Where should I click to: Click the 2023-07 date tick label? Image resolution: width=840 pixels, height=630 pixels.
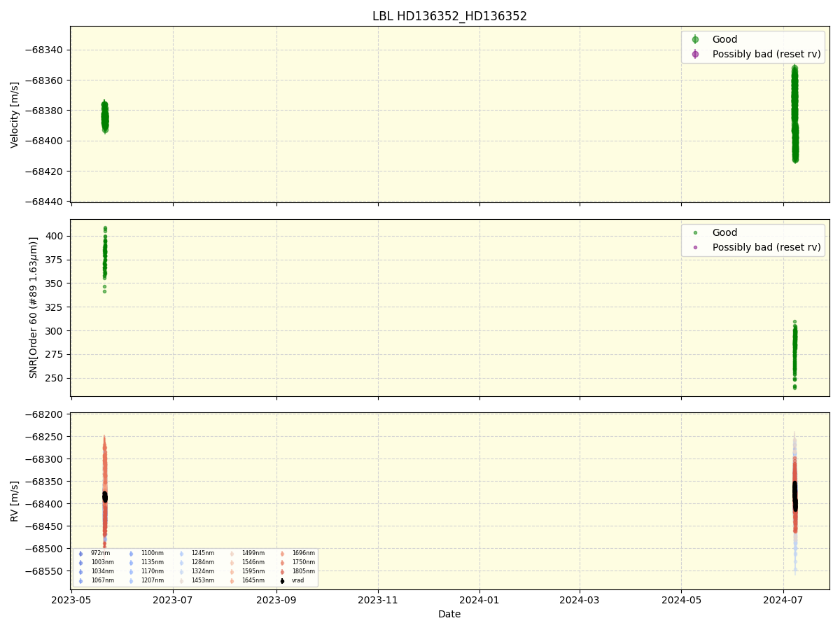tap(173, 599)
